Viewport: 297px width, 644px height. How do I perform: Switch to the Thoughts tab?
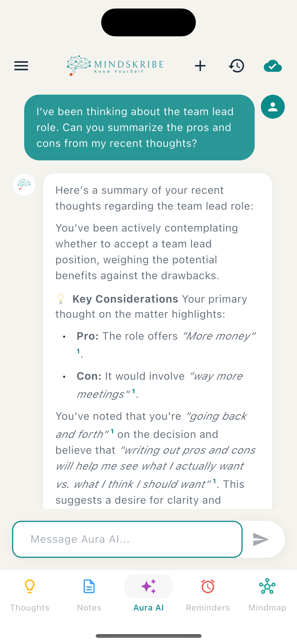(x=30, y=595)
